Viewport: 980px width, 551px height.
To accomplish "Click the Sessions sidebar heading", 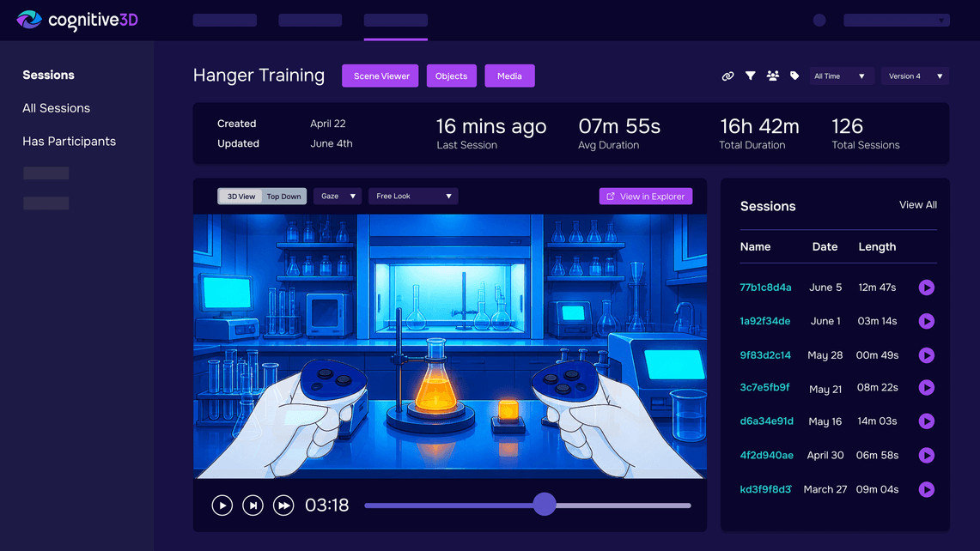I will click(48, 75).
